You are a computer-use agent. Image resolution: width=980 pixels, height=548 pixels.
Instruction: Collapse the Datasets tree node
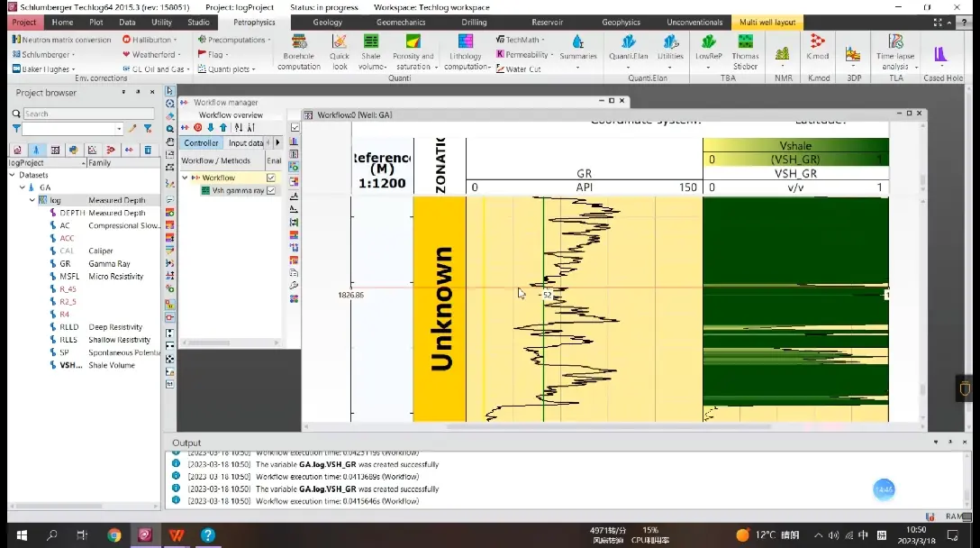[x=13, y=175]
